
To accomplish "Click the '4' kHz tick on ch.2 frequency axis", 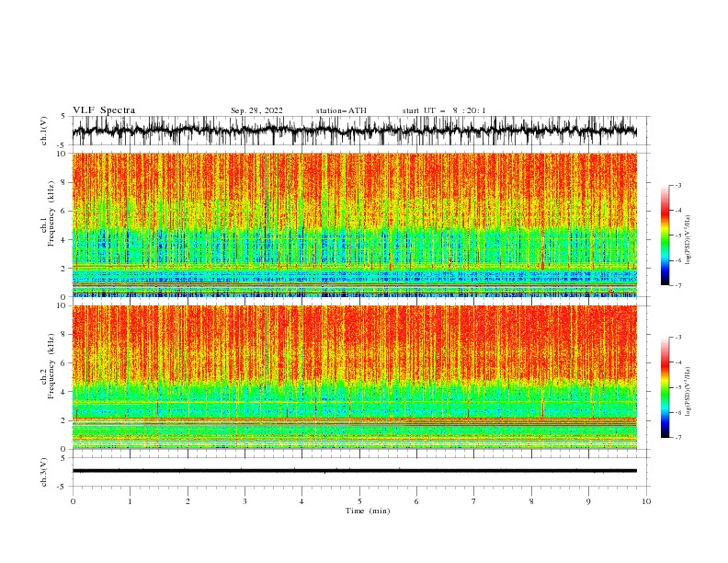I will (64, 392).
